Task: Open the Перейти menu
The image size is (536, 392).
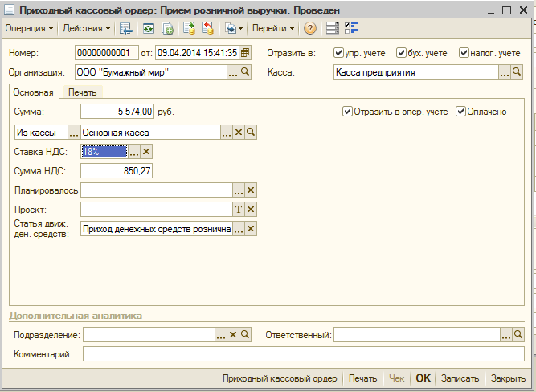Action: [273, 28]
